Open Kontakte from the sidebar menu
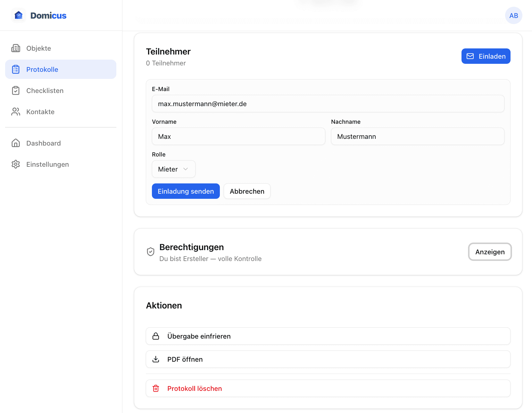532x413 pixels. point(40,112)
